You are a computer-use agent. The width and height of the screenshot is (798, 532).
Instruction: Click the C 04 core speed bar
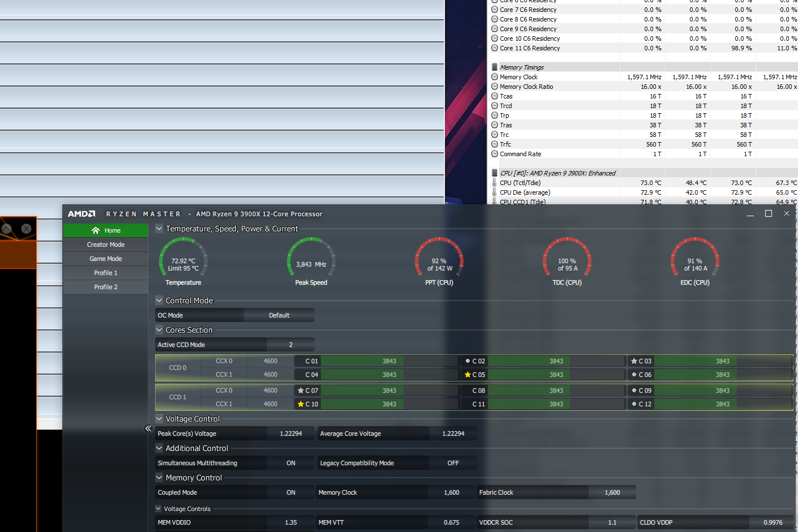coord(389,375)
